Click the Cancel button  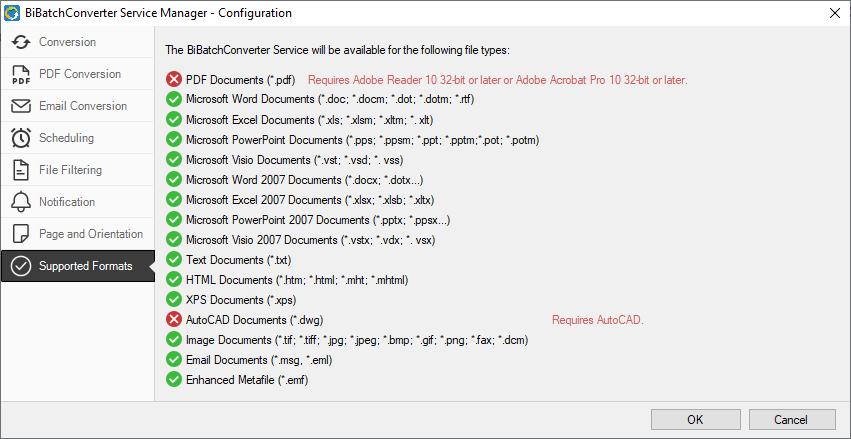click(x=792, y=419)
